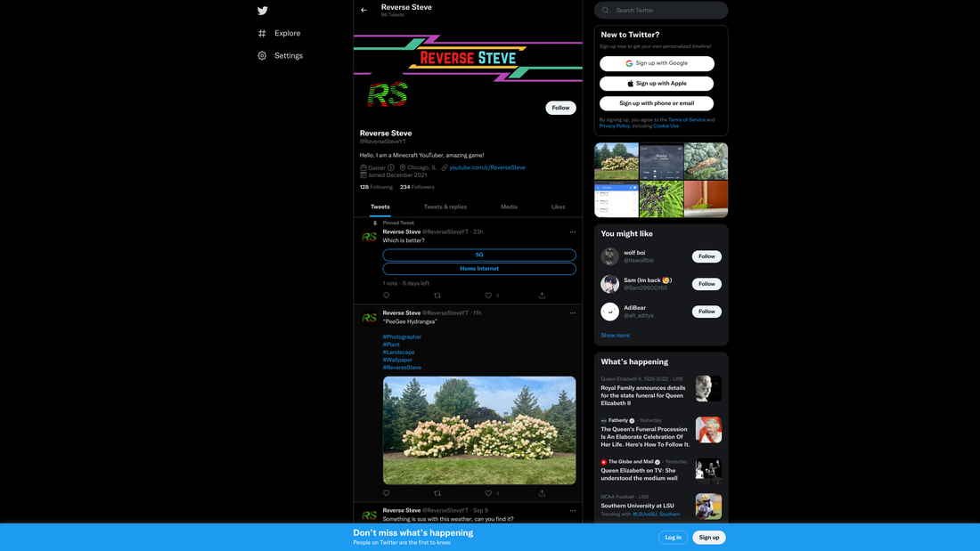Follow Sam (Im back)
The image size is (980, 551).
706,284
